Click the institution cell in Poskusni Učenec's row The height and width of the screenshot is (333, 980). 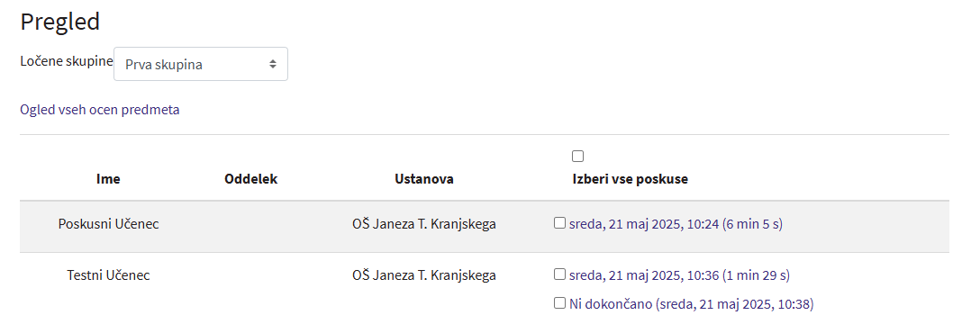[x=424, y=224]
